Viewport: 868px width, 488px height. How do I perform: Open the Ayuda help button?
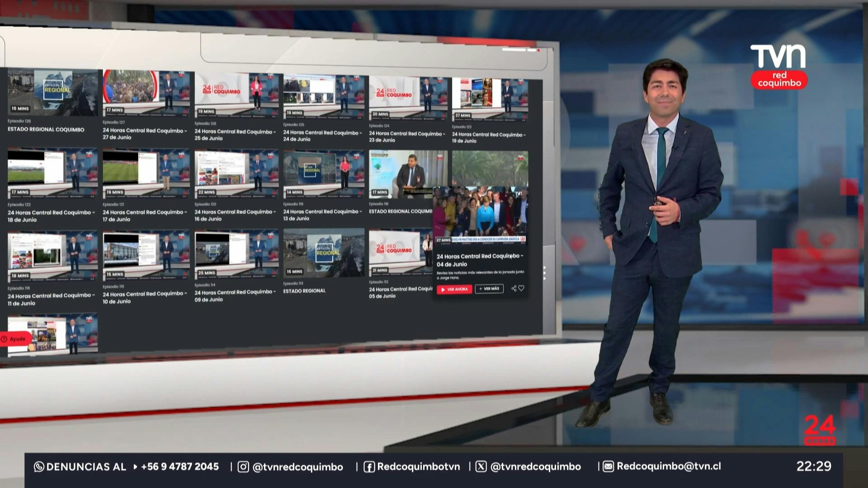point(15,339)
